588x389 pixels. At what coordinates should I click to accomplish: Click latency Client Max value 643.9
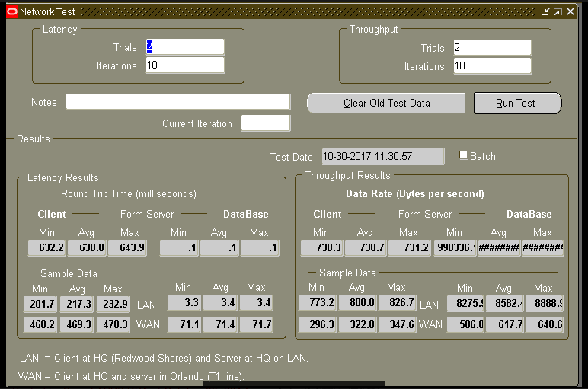(x=127, y=248)
